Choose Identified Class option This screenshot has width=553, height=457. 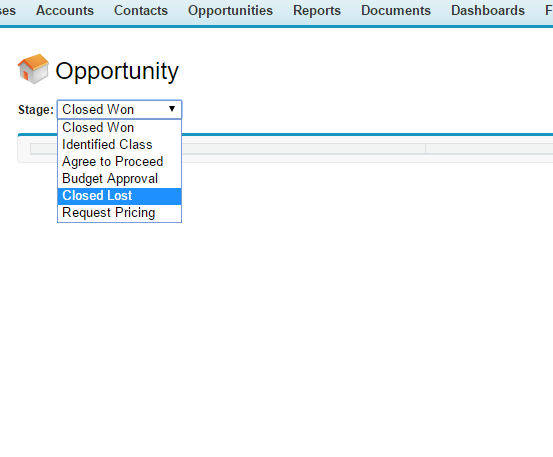click(x=119, y=145)
